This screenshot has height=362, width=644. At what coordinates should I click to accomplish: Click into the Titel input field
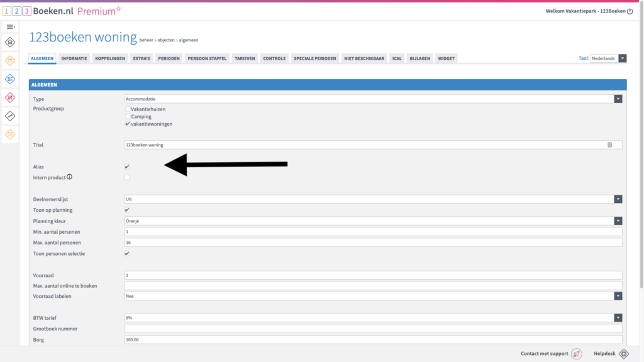(374, 145)
